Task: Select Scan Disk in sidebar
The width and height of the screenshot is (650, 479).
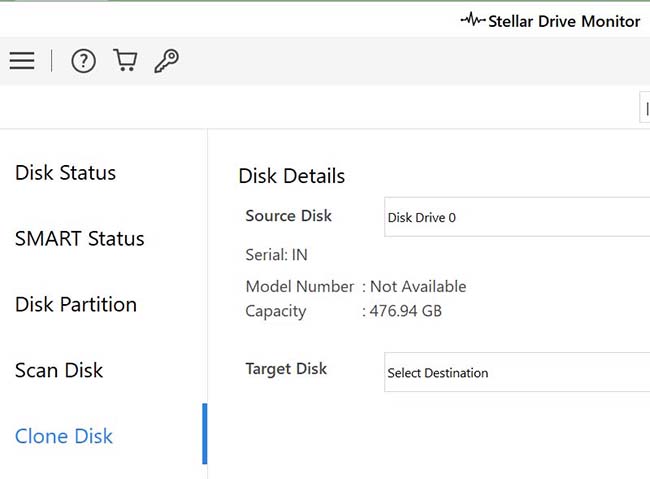Action: point(59,370)
